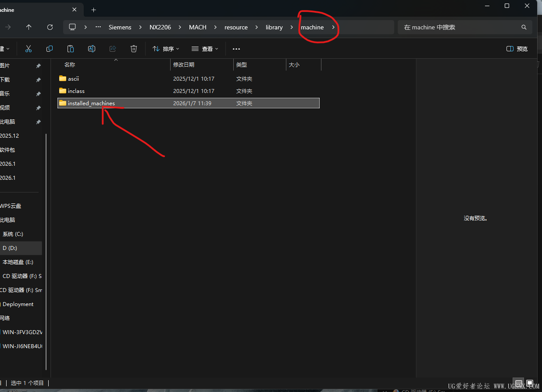Click the Copy icon in toolbar
The height and width of the screenshot is (392, 542).
[50, 49]
